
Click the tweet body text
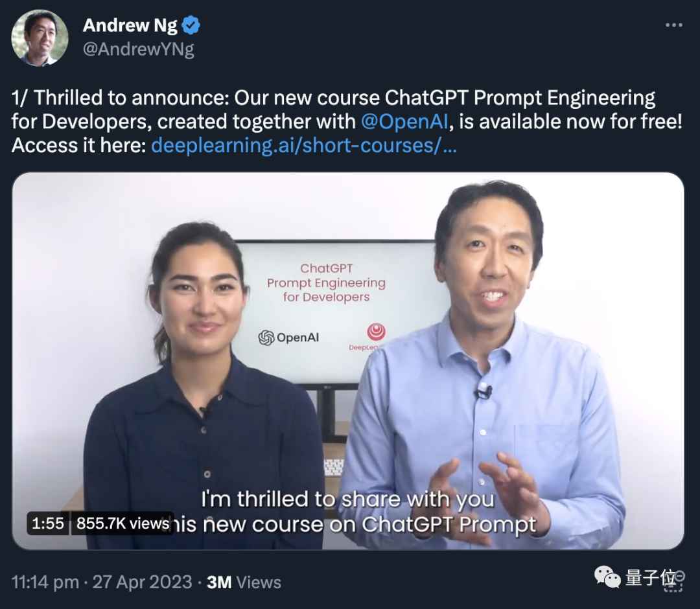tap(347, 122)
